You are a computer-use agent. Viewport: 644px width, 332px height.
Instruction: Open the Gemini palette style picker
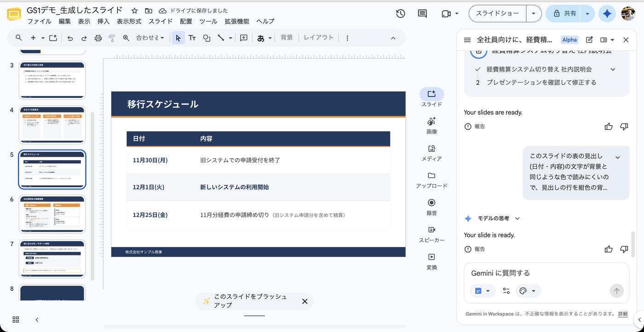(x=528, y=291)
